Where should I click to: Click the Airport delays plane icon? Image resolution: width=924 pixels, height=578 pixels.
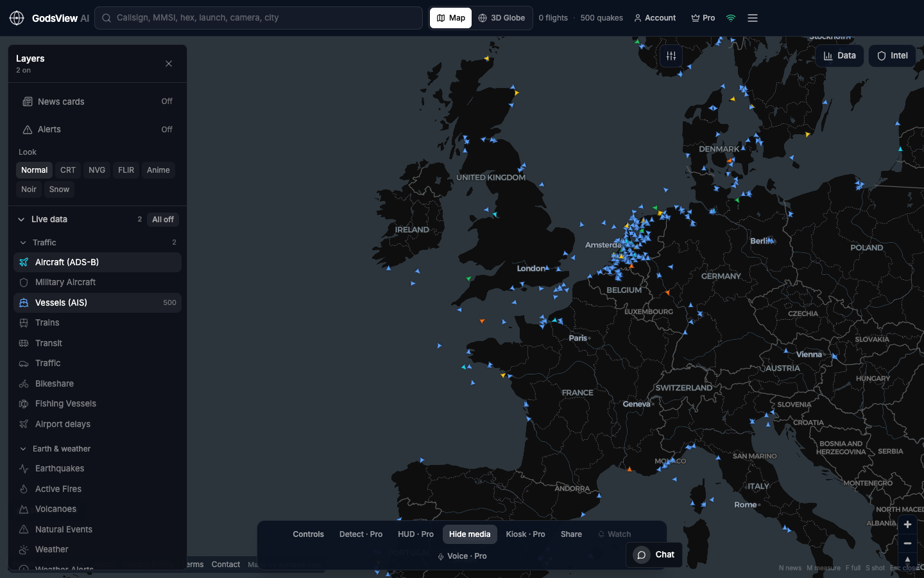(x=24, y=424)
